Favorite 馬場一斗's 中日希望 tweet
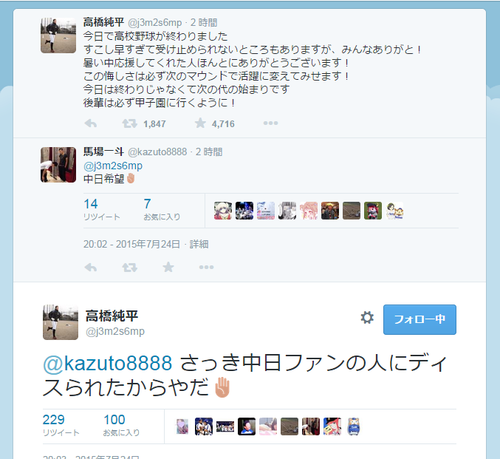This screenshot has width=500, height=459. tap(168, 267)
